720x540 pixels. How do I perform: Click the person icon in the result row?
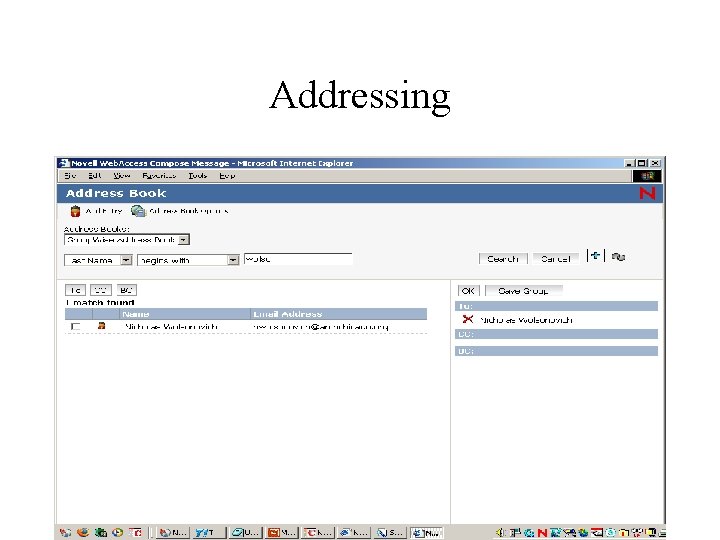(x=101, y=326)
